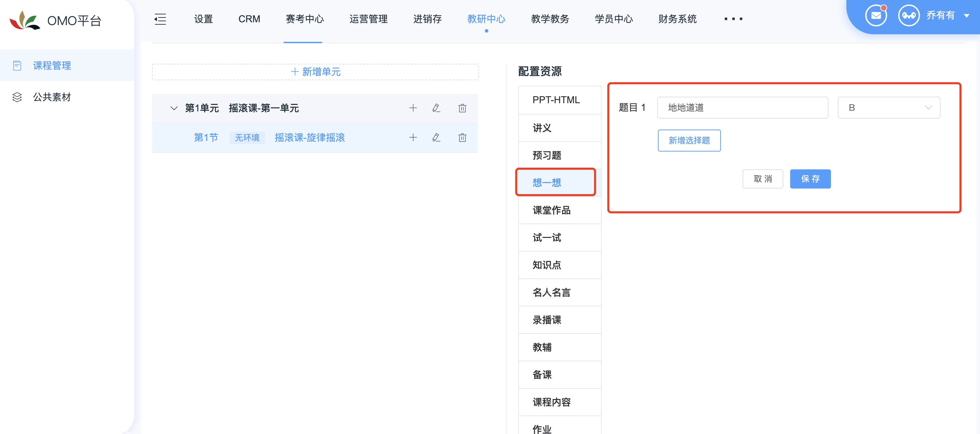Image resolution: width=980 pixels, height=434 pixels.
Task: Edit the 第1节 摇滚课-旋律摇滚 row
Action: (x=436, y=137)
